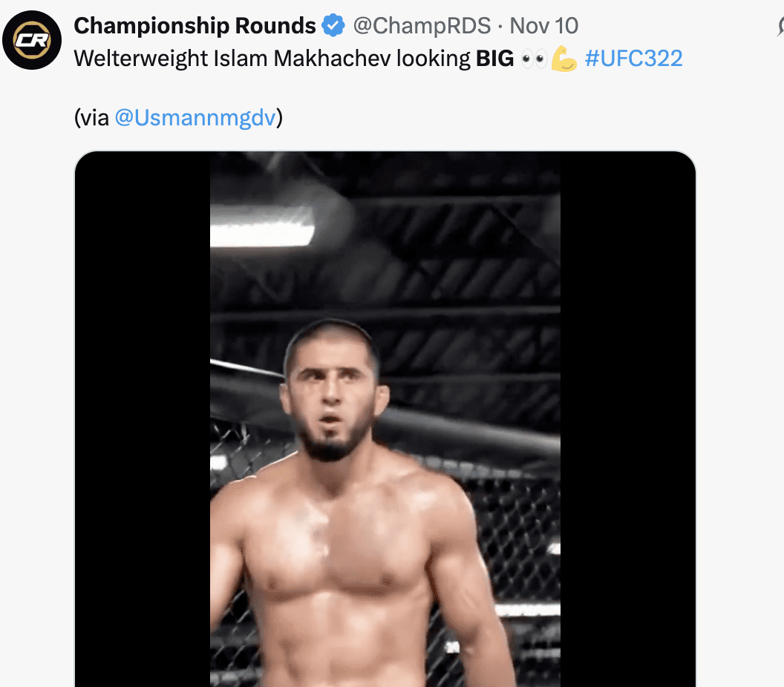Click the "(via" text before the mention

(92, 117)
